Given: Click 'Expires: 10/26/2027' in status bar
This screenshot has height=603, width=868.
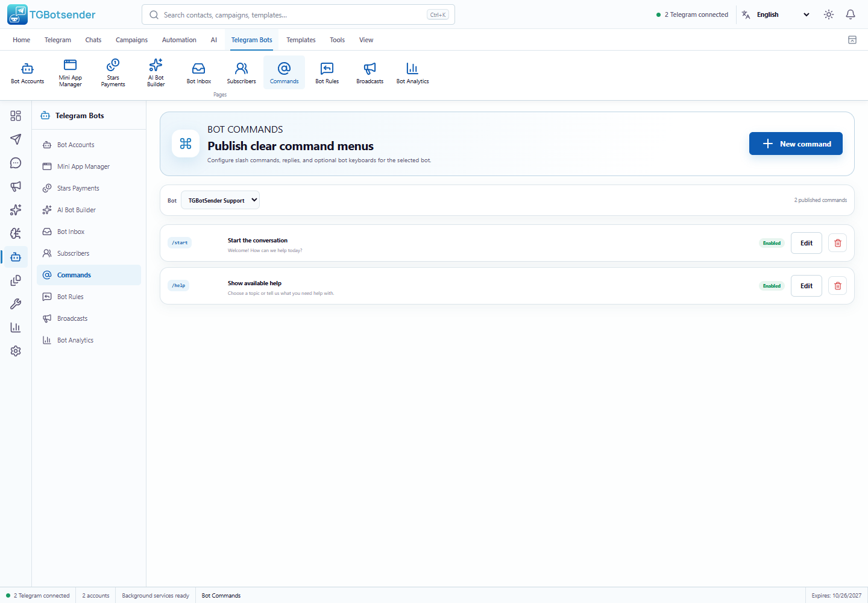Looking at the screenshot, I should coord(837,596).
